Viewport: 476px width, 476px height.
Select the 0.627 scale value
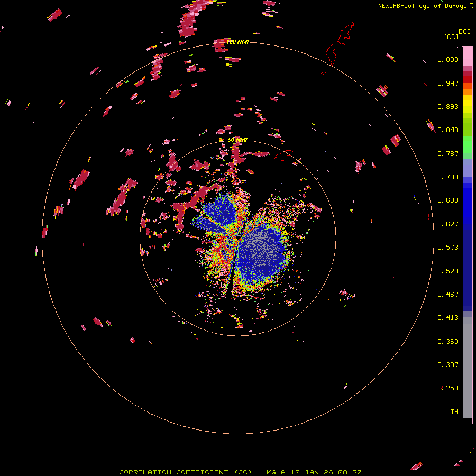448,224
